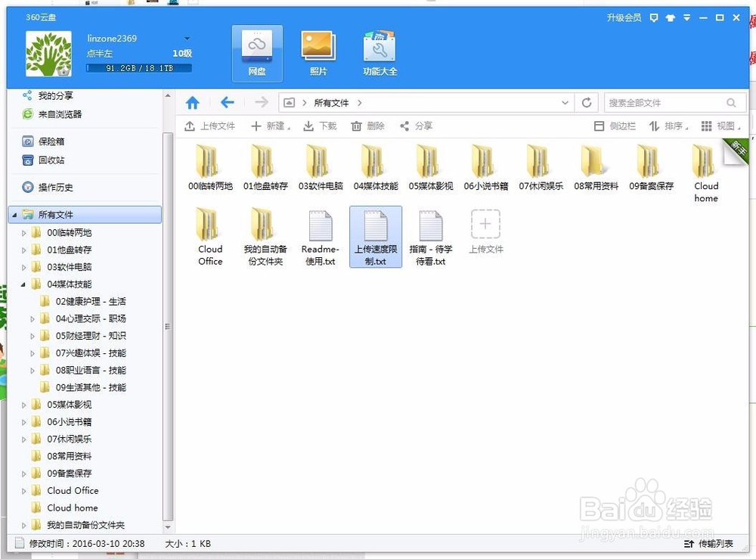Open 保险箱 safe box in sidebar
756x559 pixels.
pos(43,141)
